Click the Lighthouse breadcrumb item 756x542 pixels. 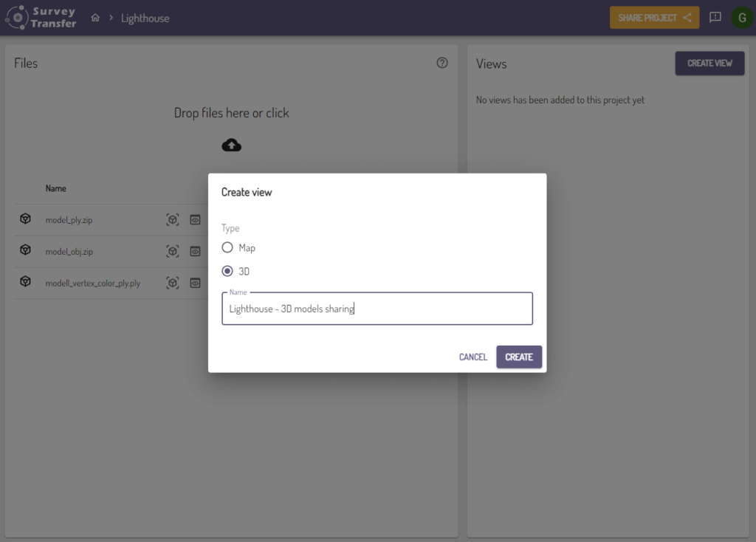click(x=145, y=18)
